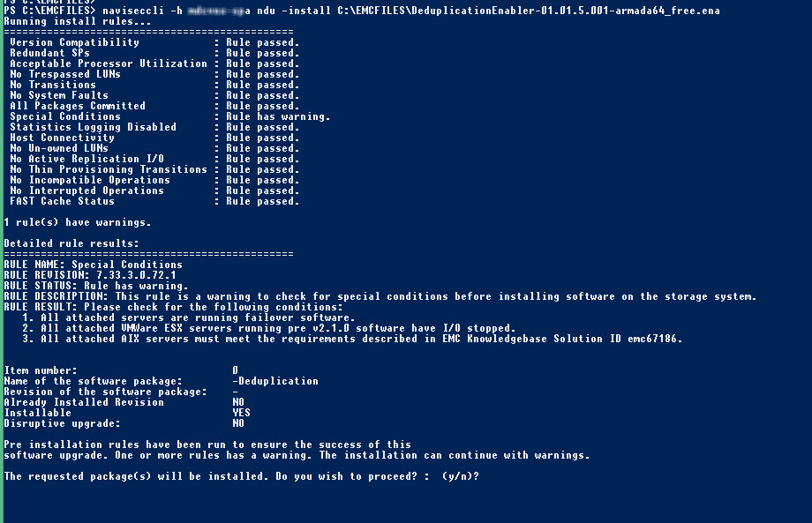This screenshot has height=523, width=812.
Task: Click the 'Detailed rule results:' heading
Action: tap(71, 243)
